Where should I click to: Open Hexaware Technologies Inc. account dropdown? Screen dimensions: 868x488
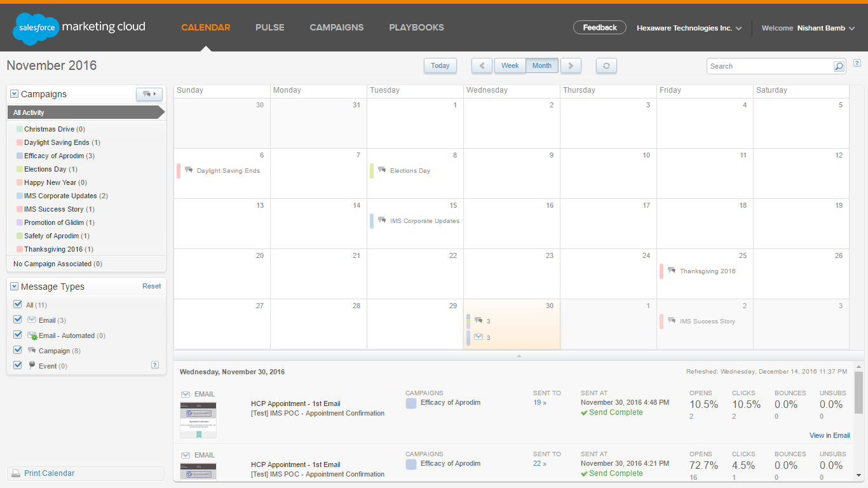[689, 28]
